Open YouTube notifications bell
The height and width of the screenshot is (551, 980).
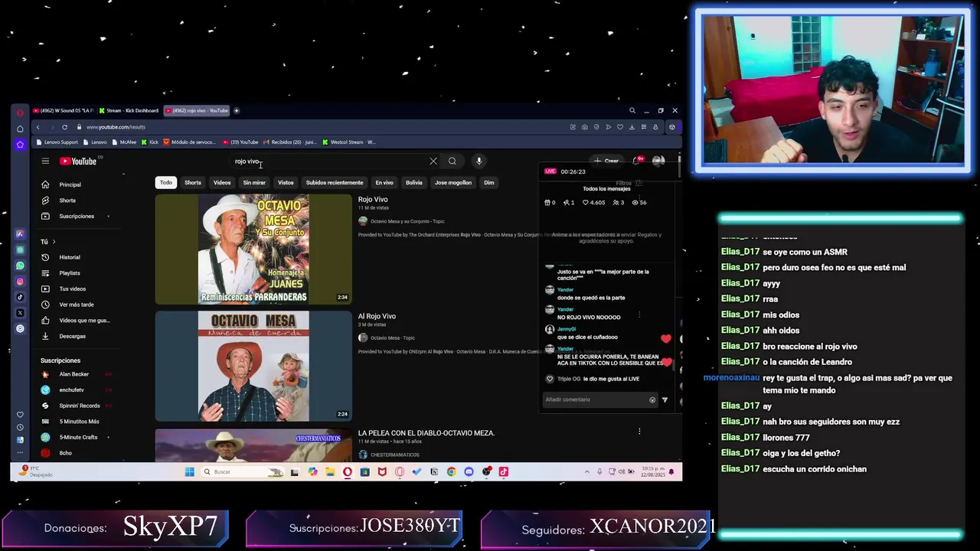(637, 161)
